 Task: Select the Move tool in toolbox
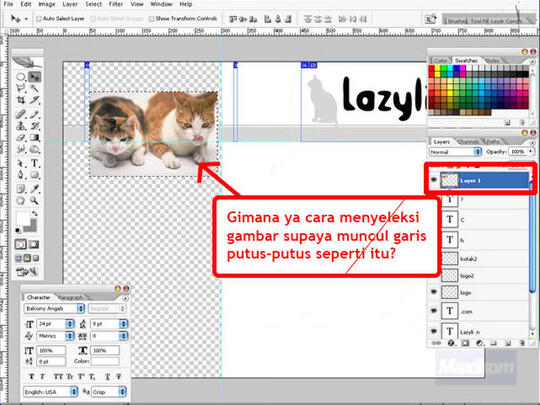tap(34, 76)
